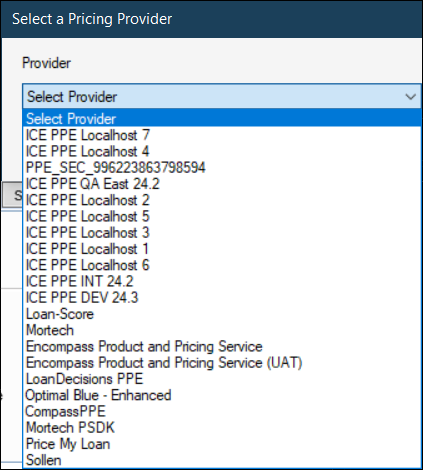
Task: Pick Mortech provider option
Action: tap(222, 330)
